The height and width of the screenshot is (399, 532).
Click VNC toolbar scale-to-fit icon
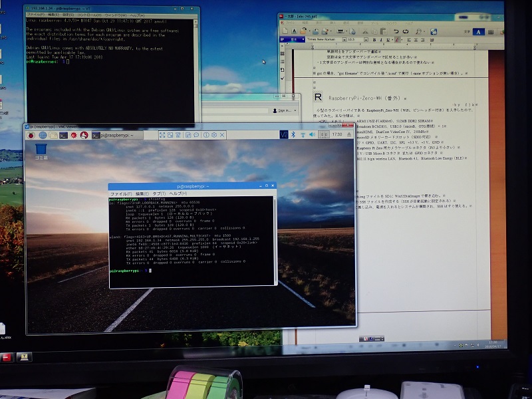170,135
